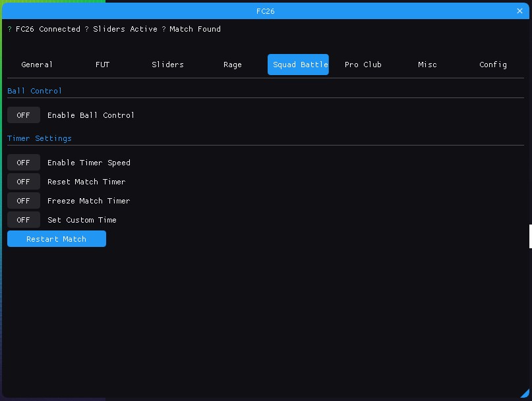Close the FC26 window
The height and width of the screenshot is (401, 532).
point(519,11)
